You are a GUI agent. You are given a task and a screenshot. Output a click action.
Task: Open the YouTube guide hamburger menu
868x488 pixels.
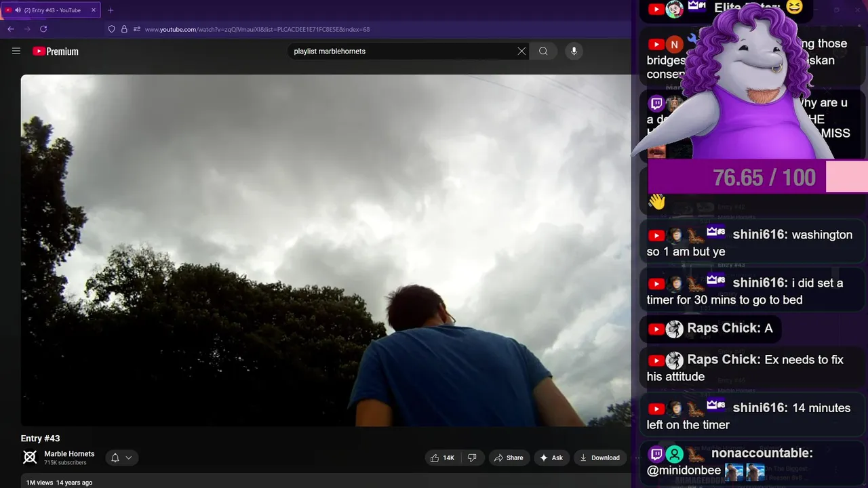pyautogui.click(x=16, y=51)
